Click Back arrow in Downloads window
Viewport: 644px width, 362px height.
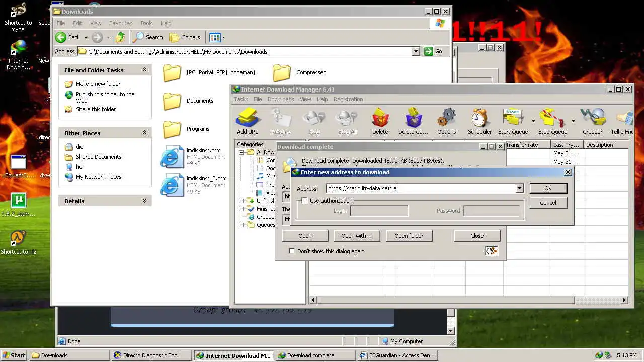(x=68, y=37)
